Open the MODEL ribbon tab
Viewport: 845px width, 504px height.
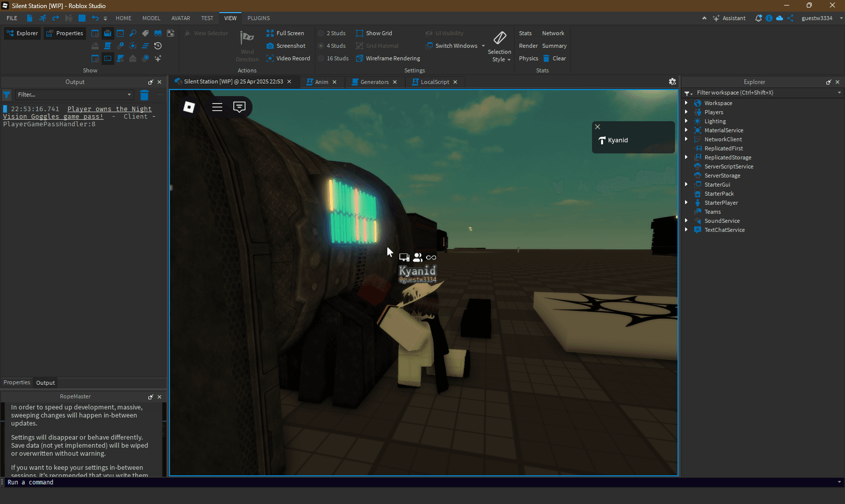coord(151,18)
